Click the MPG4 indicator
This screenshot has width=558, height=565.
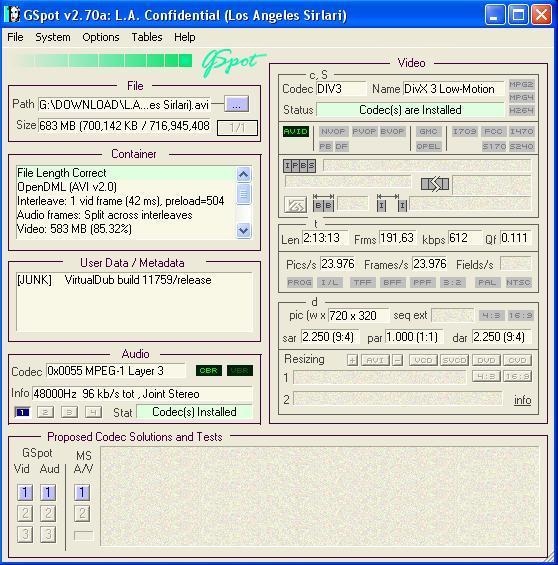pos(521,98)
